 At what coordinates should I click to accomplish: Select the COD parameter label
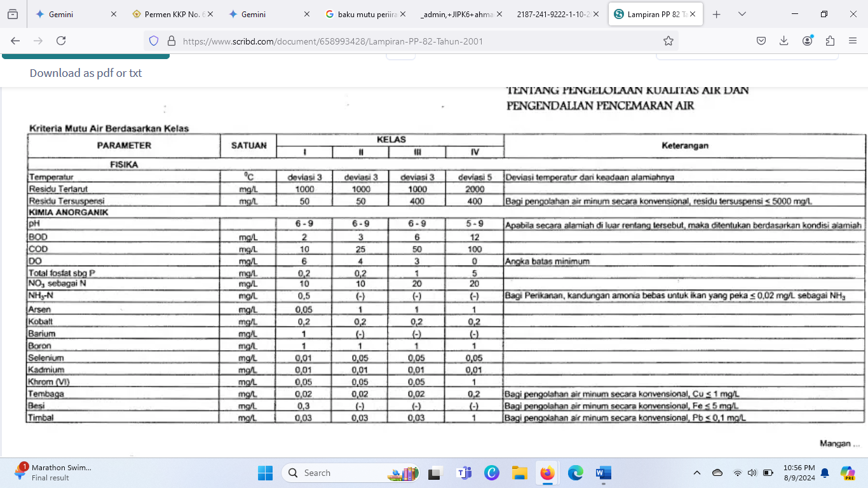click(38, 249)
